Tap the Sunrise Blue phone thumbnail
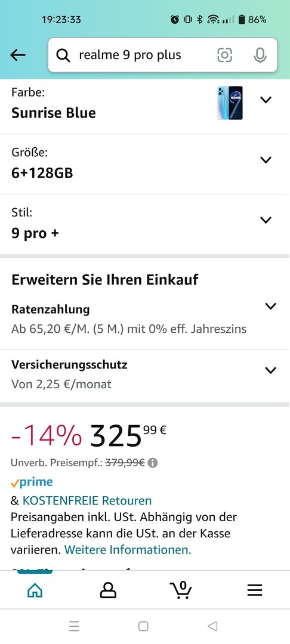This screenshot has width=290, height=644. click(230, 103)
